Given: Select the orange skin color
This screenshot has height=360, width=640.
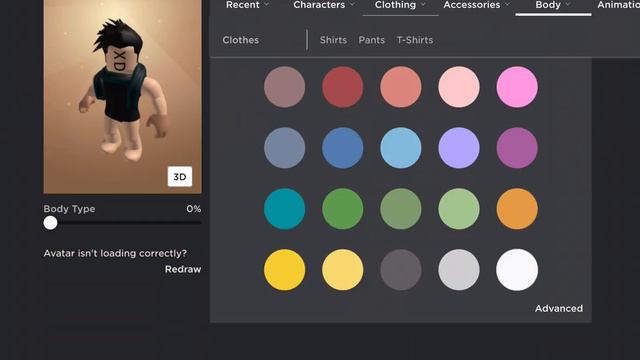Looking at the screenshot, I should click(x=517, y=209).
